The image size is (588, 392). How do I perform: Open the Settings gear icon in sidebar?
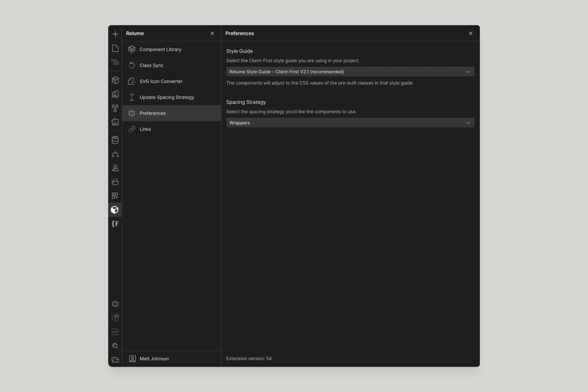[x=115, y=304]
